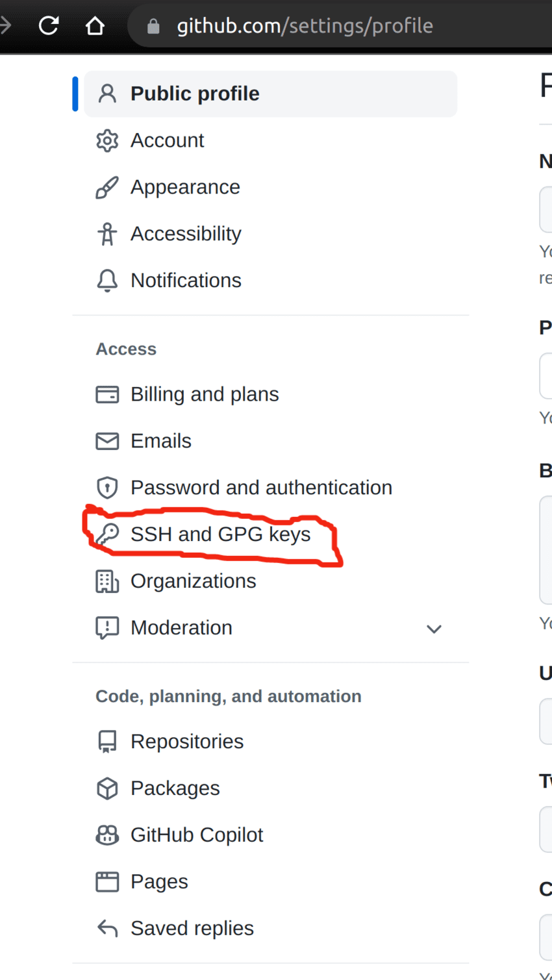Screen dimensions: 552x980
Task: Click the browser page reload button
Action: tap(48, 26)
